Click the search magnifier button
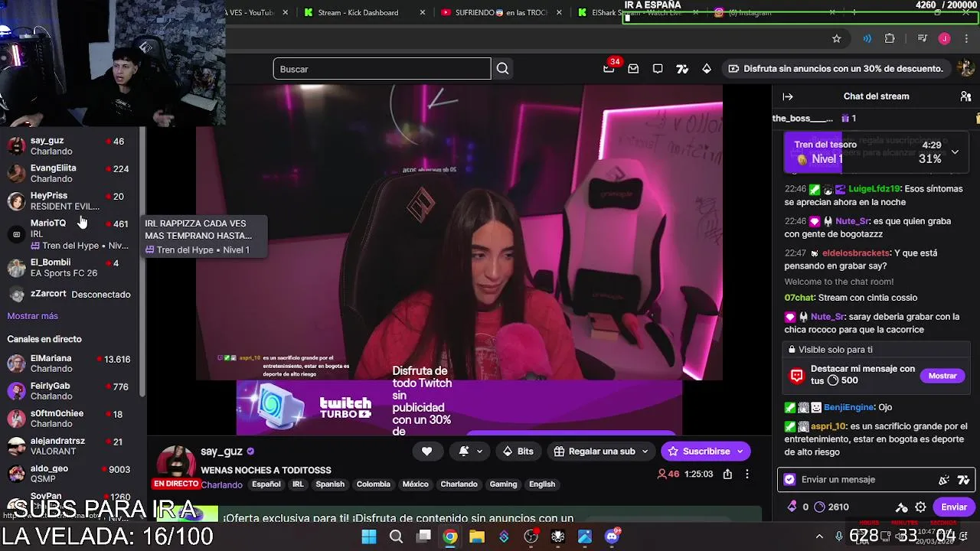This screenshot has width=980, height=551. click(x=502, y=69)
